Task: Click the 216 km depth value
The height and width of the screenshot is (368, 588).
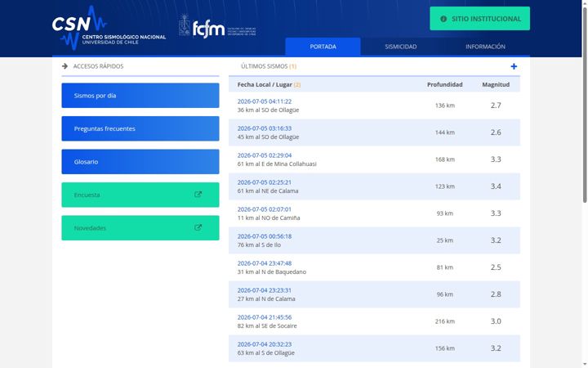Action: (x=445, y=322)
